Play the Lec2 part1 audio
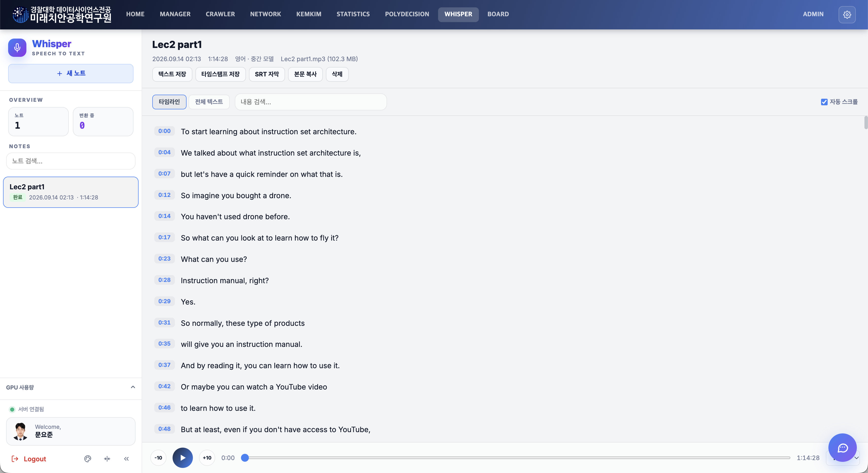The width and height of the screenshot is (868, 473). [183, 458]
